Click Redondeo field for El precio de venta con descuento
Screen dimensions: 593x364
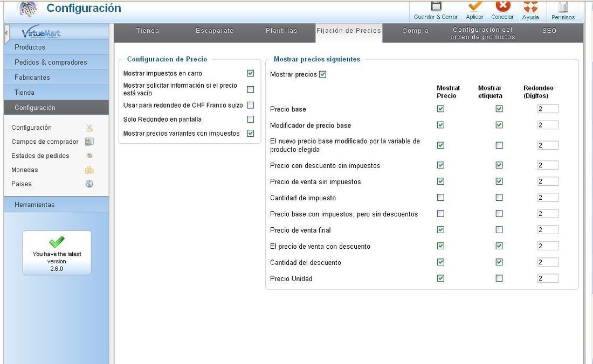tap(548, 246)
